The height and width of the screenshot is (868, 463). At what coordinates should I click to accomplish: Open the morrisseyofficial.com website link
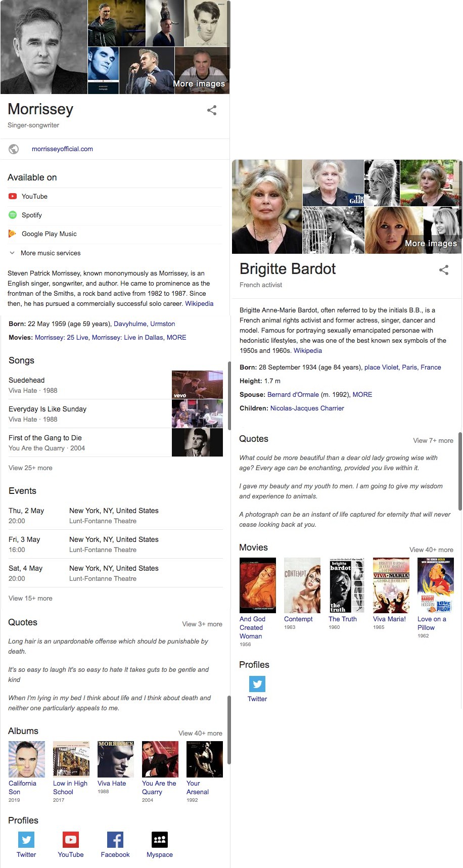[x=62, y=149]
